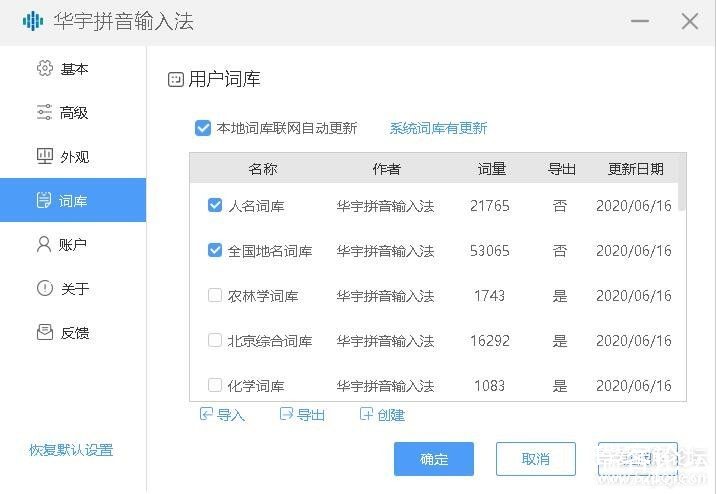Enable the 农林学词库 checkbox
This screenshot has width=716, height=494.
pyautogui.click(x=215, y=295)
